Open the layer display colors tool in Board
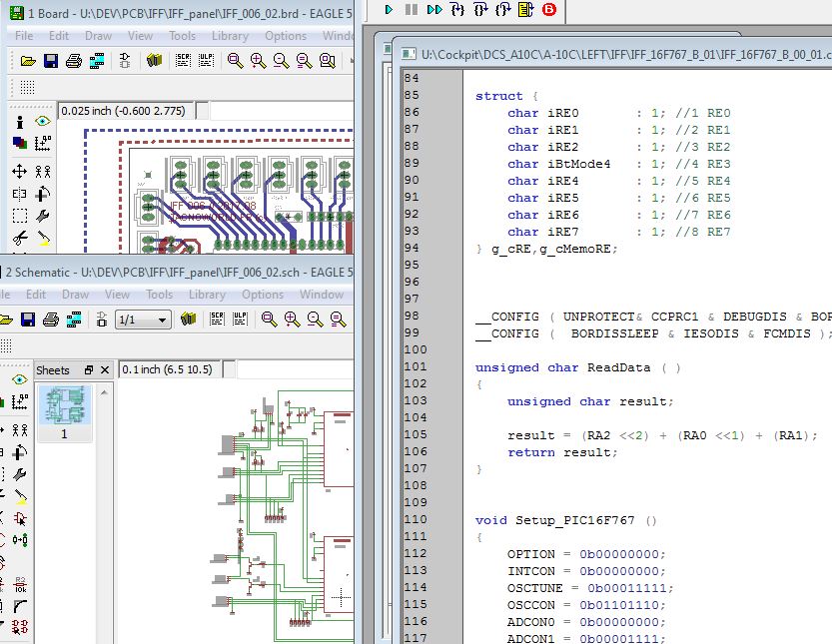 pos(19,143)
